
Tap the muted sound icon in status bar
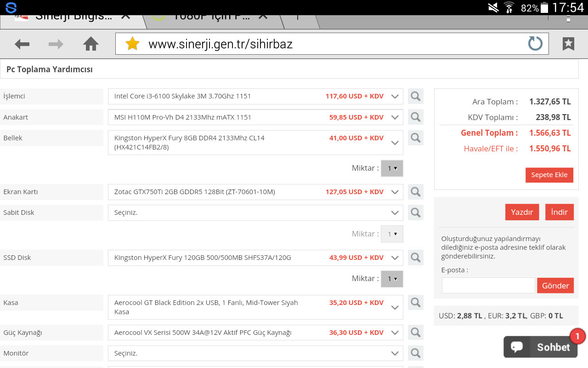tap(493, 7)
